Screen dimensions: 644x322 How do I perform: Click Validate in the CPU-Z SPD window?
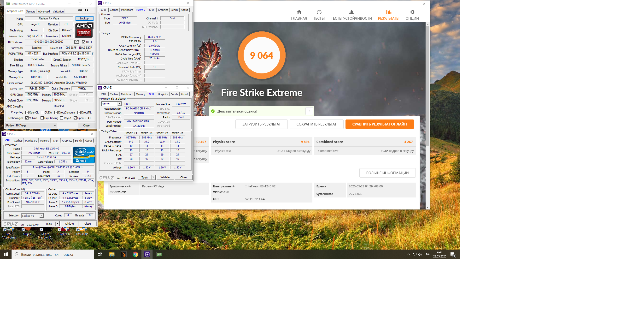(x=165, y=177)
